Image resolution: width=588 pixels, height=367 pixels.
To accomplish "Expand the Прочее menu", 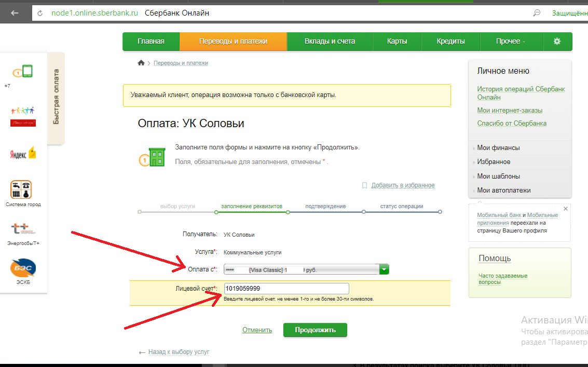I will point(512,42).
